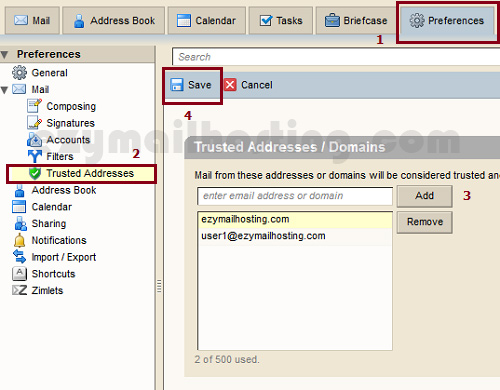
Task: Click the Tasks tab checkmark icon
Action: coord(266,20)
